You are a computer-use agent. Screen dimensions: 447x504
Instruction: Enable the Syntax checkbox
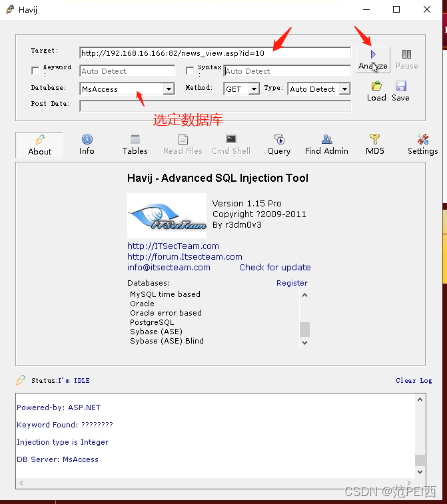(190, 71)
